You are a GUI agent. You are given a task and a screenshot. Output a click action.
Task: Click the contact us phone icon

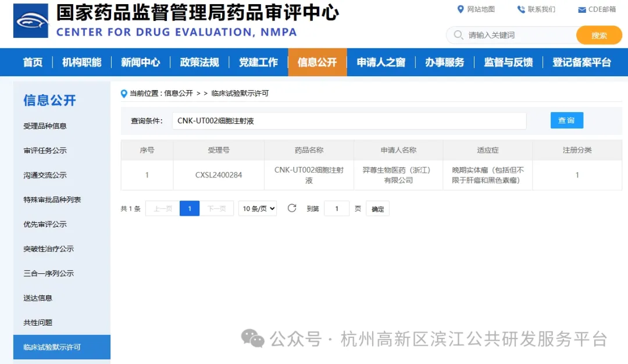point(520,9)
